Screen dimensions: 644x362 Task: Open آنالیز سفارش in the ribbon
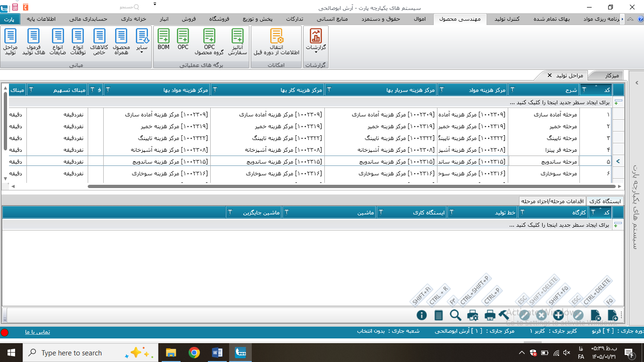(238, 42)
